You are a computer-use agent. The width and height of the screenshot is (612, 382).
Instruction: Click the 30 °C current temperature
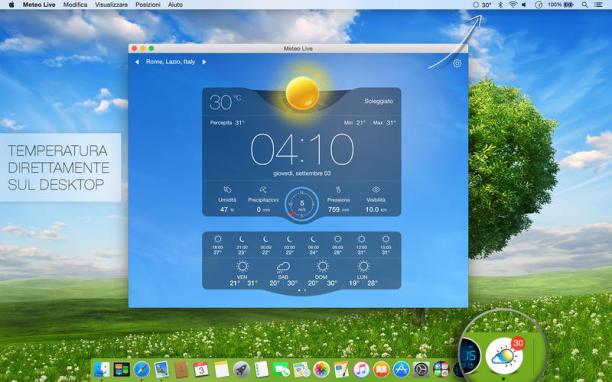225,102
